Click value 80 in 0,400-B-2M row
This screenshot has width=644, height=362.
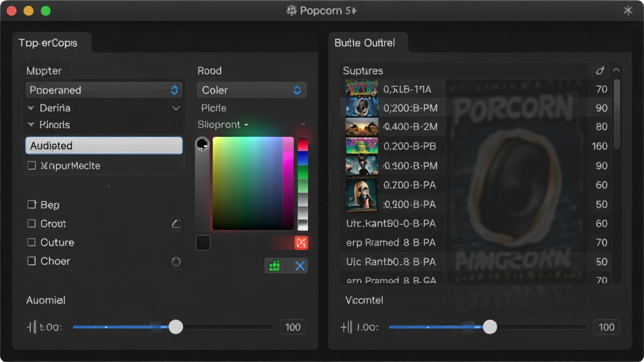coord(602,127)
